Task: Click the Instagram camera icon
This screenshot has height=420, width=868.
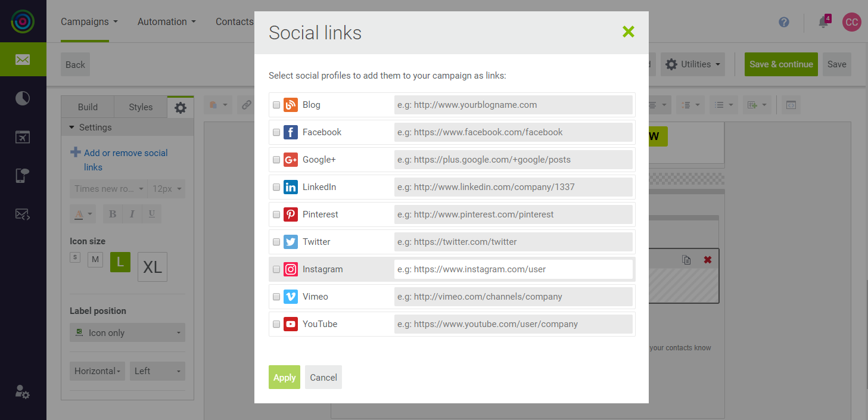Action: point(291,269)
